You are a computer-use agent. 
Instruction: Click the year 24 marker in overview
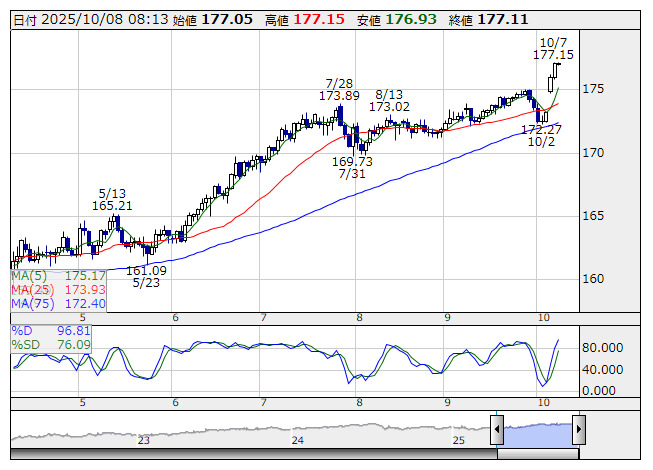point(297,440)
